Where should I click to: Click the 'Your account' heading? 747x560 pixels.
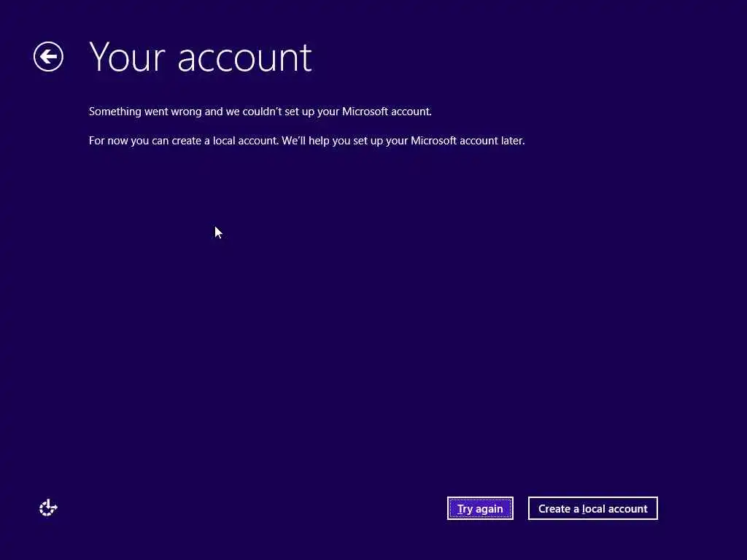pyautogui.click(x=200, y=58)
